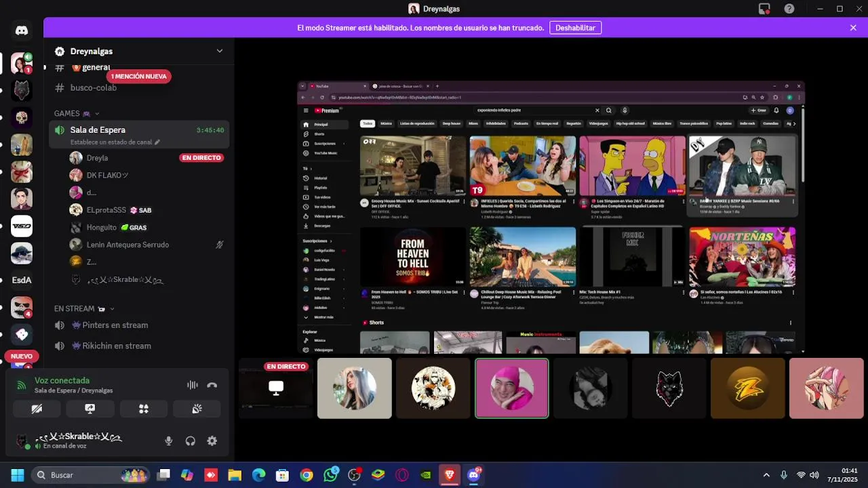868x488 pixels.
Task: Select the wolf logo participant tile
Action: (x=669, y=388)
